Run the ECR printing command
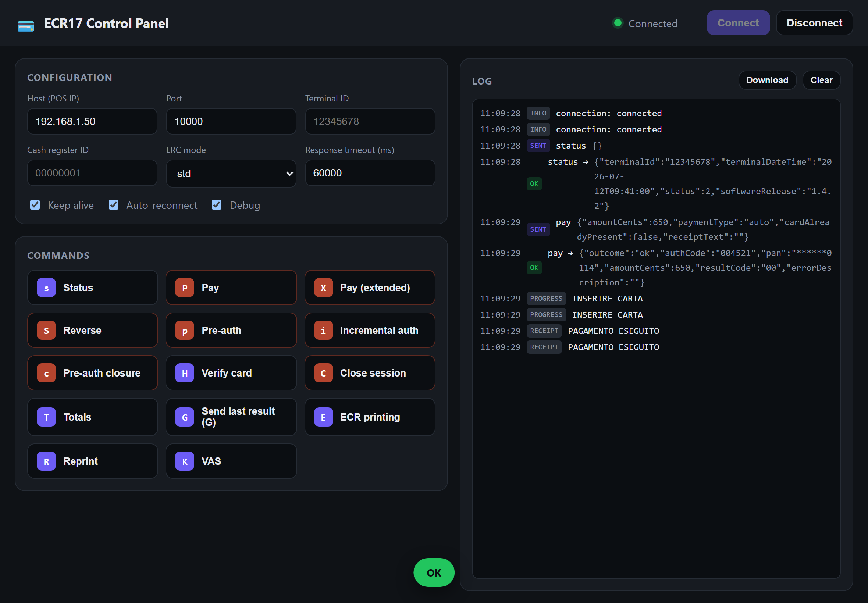The width and height of the screenshot is (868, 603). [x=370, y=417]
